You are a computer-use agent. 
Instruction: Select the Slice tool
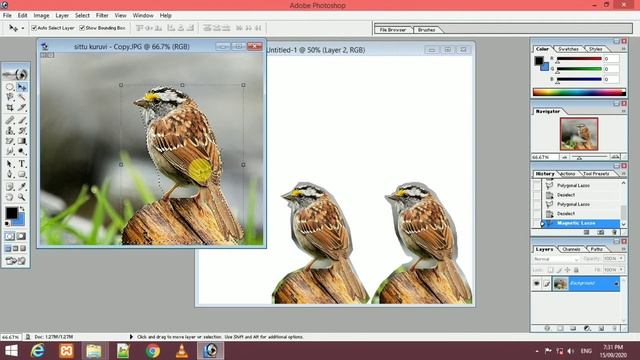coord(22,108)
